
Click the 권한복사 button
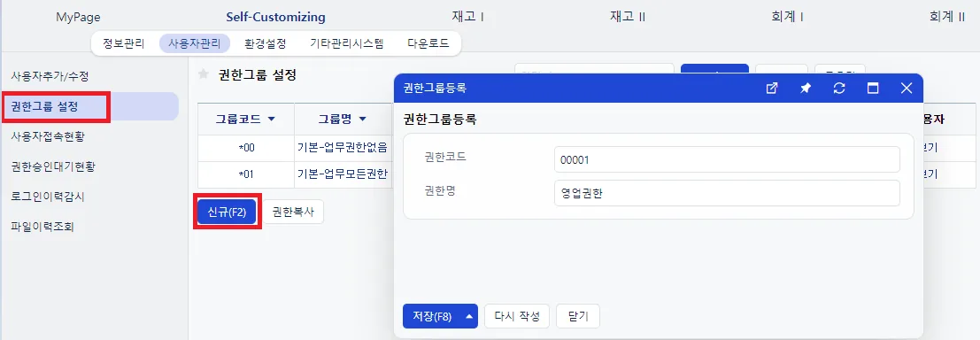(293, 212)
